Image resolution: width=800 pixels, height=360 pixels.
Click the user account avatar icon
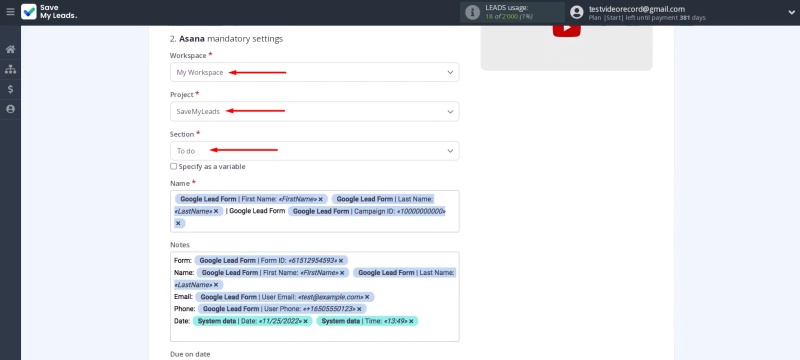[x=577, y=12]
